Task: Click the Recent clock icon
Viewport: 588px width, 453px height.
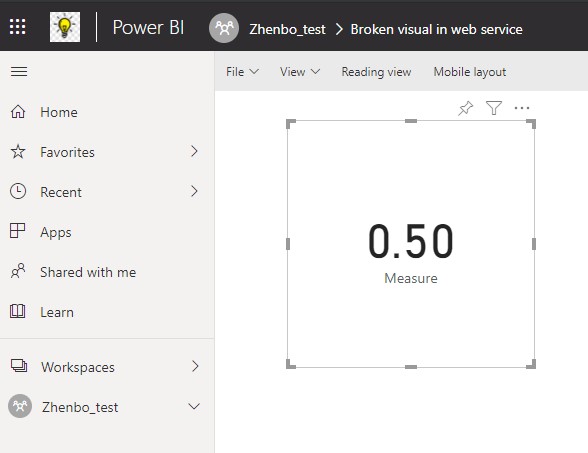Action: 18,191
